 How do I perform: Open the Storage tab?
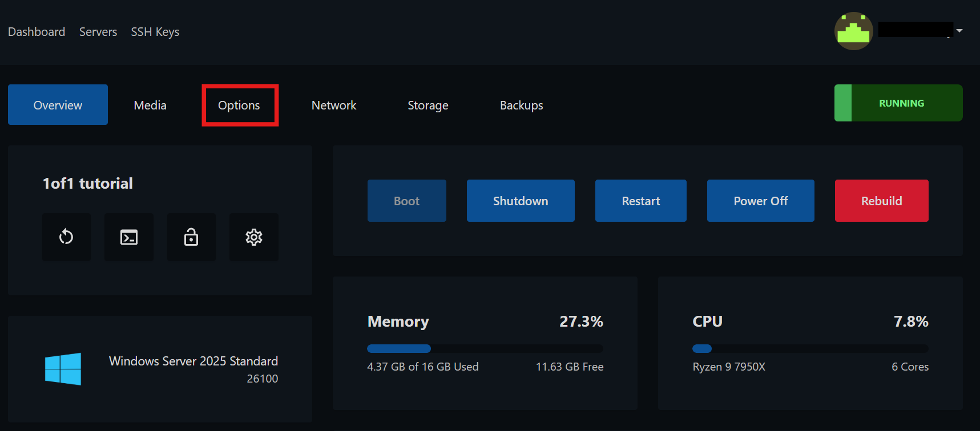click(x=428, y=105)
